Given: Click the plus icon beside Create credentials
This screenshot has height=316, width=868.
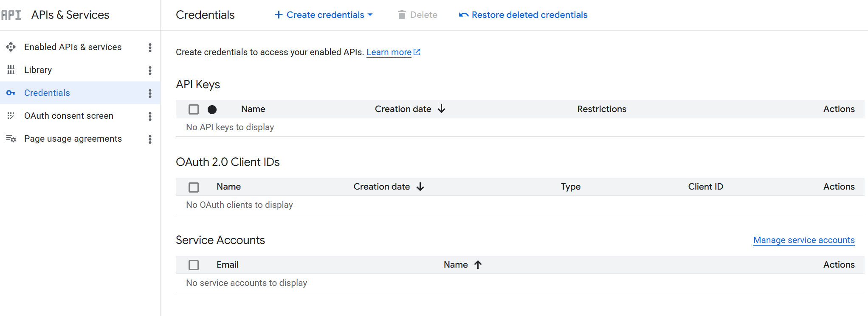Looking at the screenshot, I should pos(279,15).
